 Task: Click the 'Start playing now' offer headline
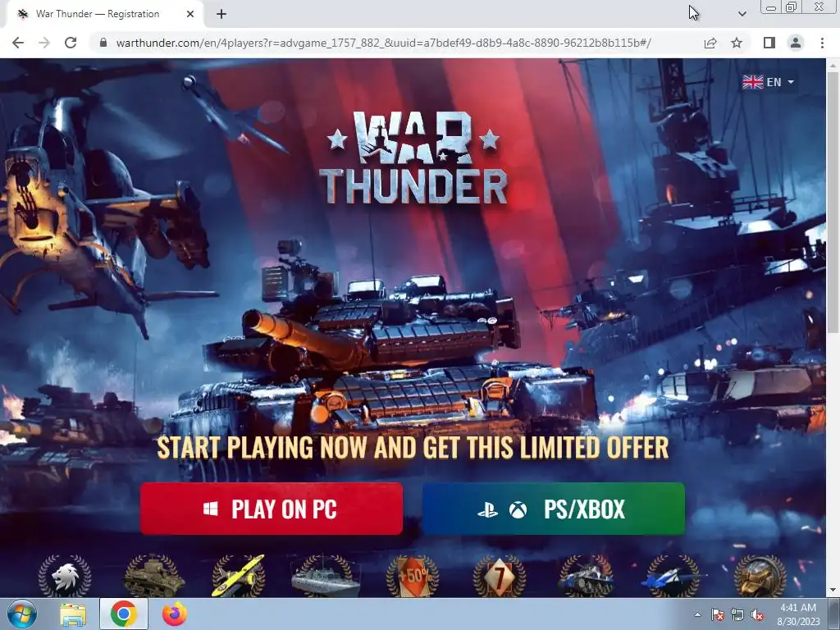[x=413, y=448]
